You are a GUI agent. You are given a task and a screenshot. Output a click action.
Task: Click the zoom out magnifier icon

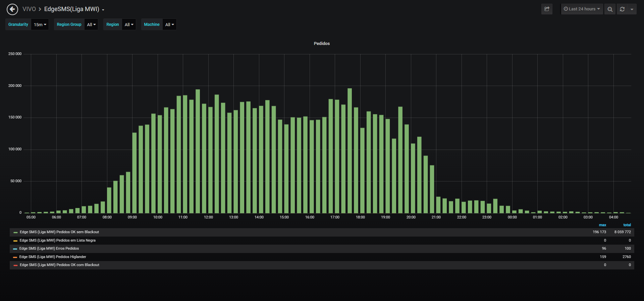(x=610, y=9)
